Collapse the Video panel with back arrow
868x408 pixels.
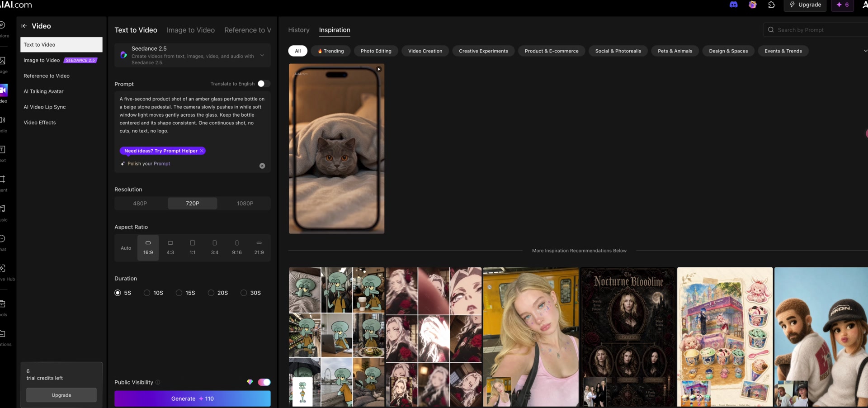point(24,26)
